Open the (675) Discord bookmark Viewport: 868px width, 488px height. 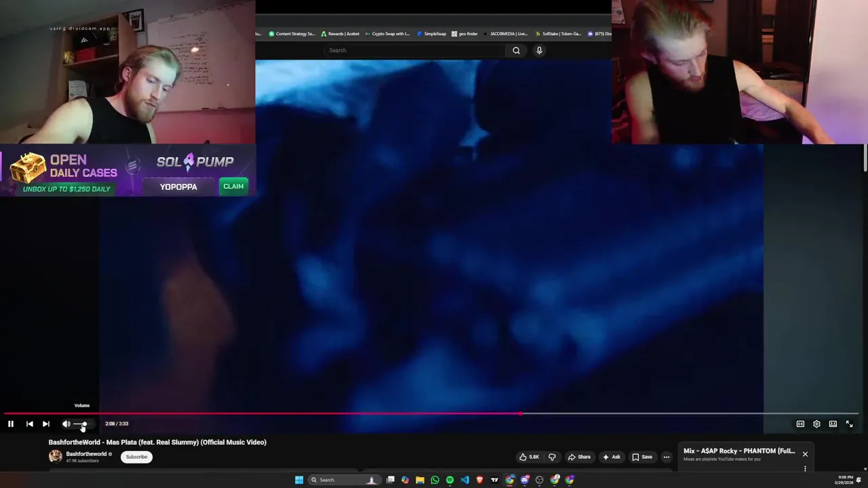coord(599,34)
